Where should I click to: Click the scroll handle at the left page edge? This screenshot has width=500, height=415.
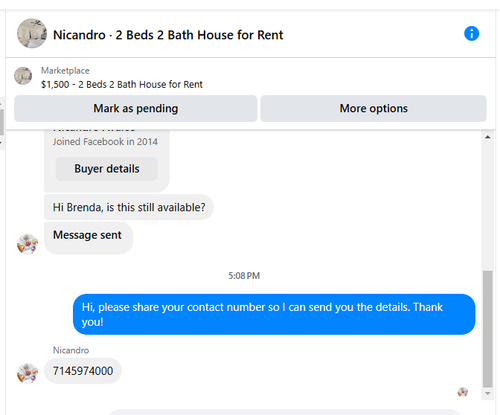(x=2, y=122)
